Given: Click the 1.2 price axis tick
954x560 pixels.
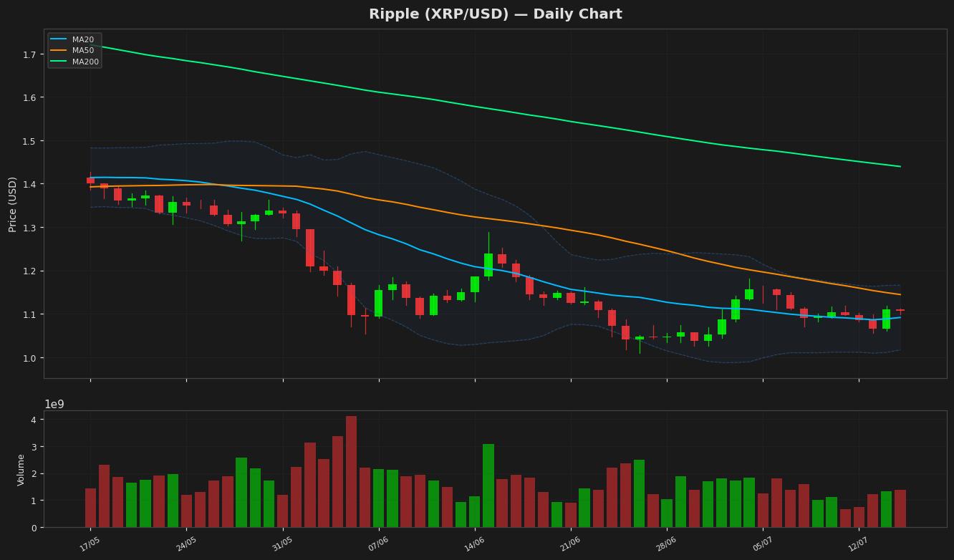Looking at the screenshot, I should [30, 271].
